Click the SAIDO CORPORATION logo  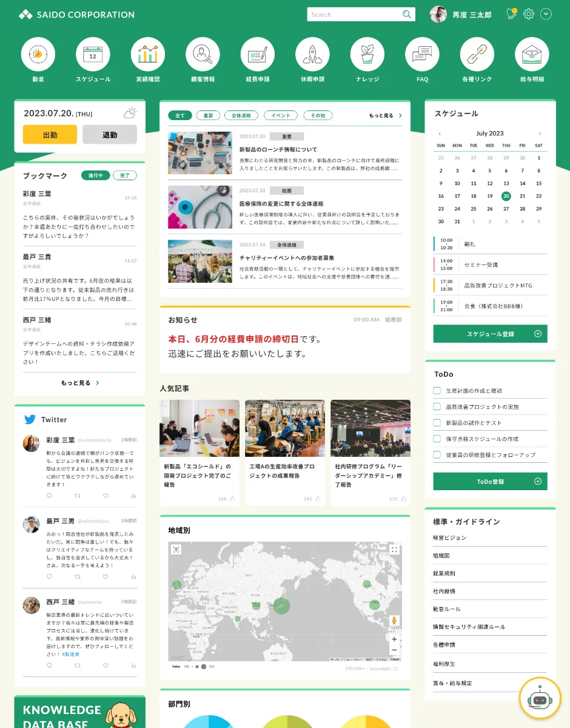tap(76, 15)
